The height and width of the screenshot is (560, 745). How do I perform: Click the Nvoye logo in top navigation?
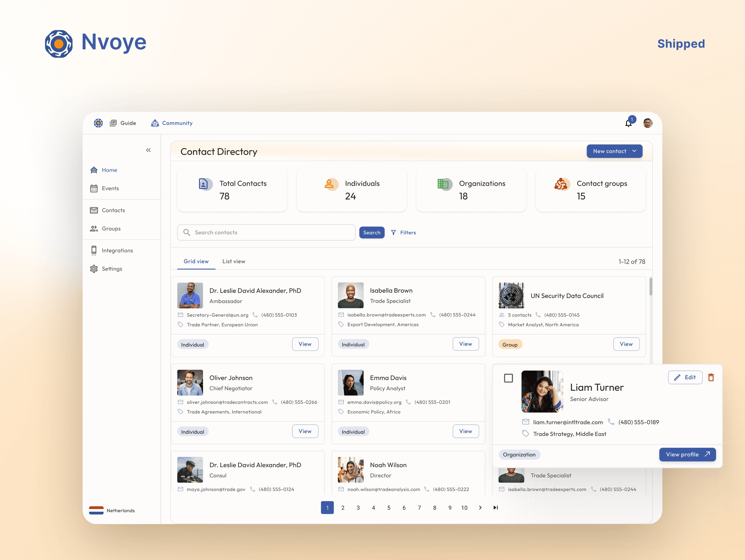coord(98,123)
